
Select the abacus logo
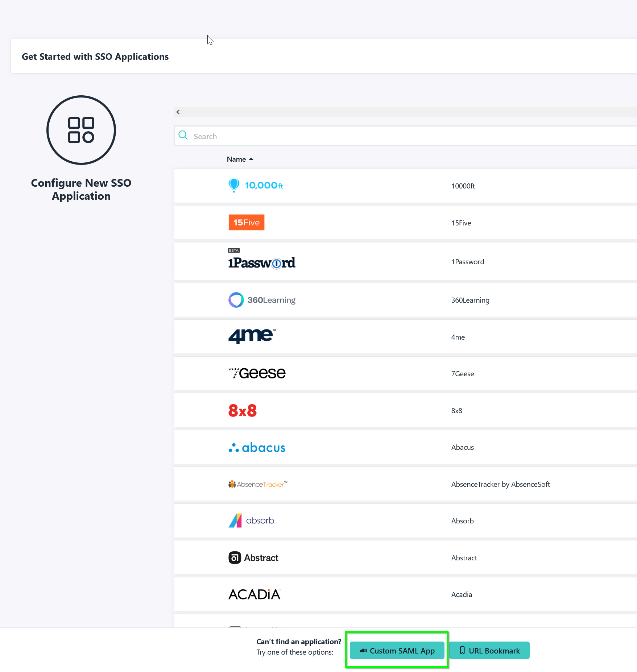(257, 448)
